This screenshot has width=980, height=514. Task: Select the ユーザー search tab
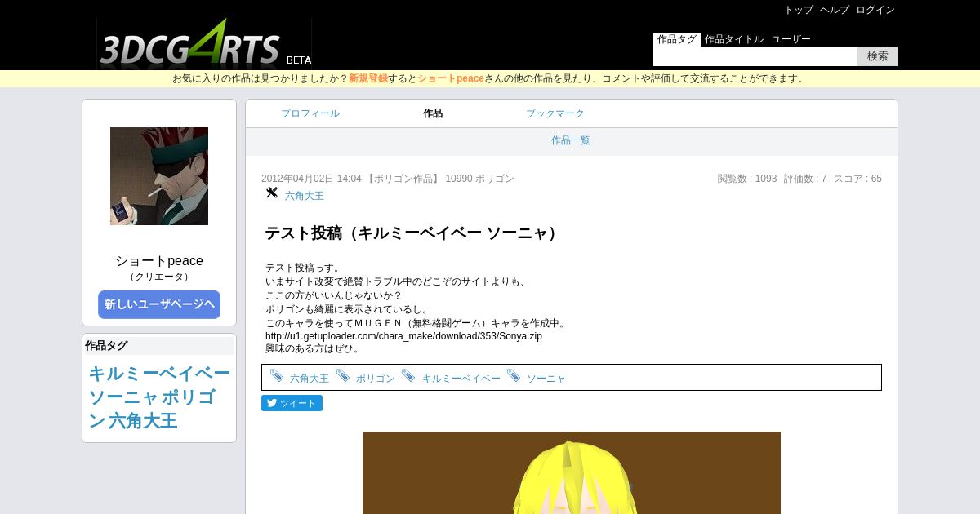(x=791, y=39)
